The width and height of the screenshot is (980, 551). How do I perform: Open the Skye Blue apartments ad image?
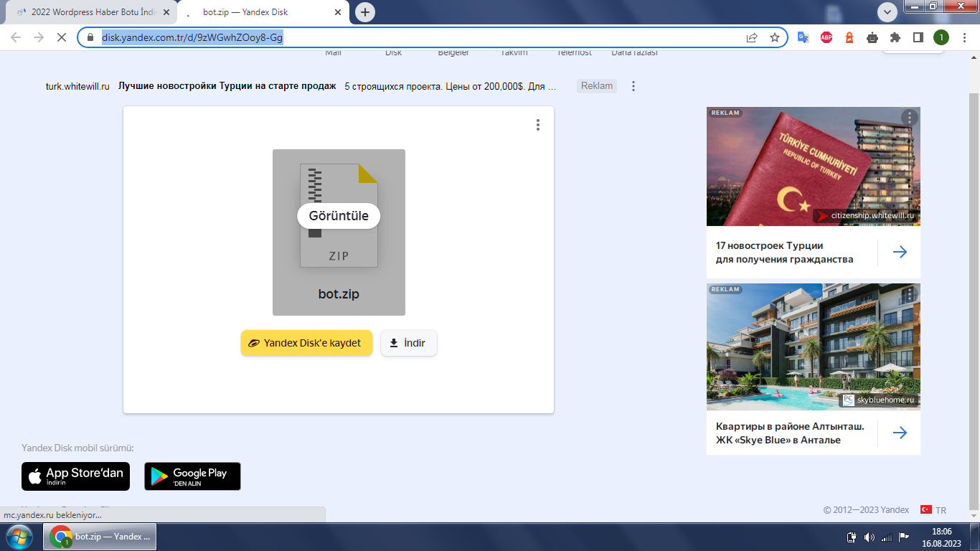814,347
